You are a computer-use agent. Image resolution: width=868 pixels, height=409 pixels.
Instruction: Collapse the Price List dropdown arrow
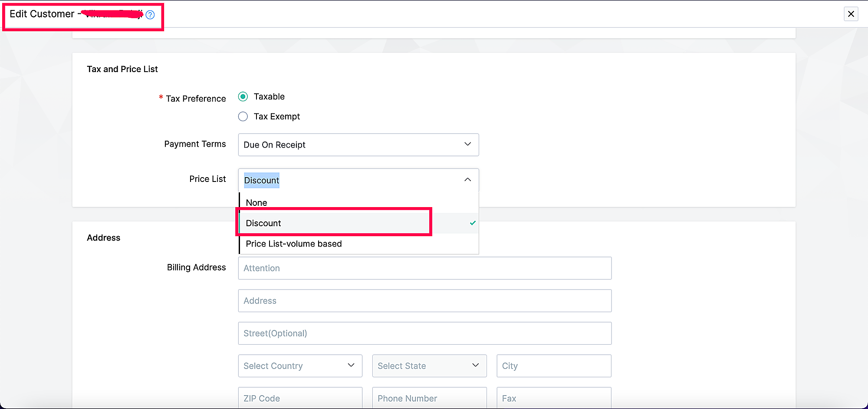[x=467, y=180]
